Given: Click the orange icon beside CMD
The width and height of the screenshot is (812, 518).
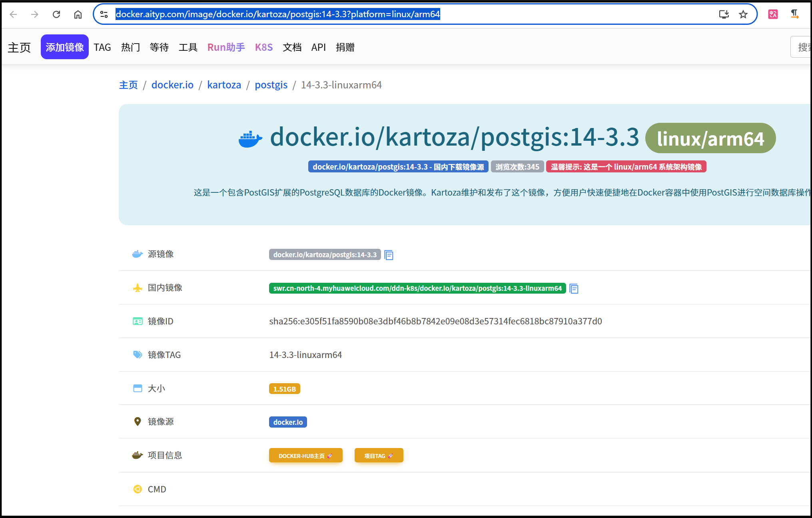Looking at the screenshot, I should click(138, 489).
